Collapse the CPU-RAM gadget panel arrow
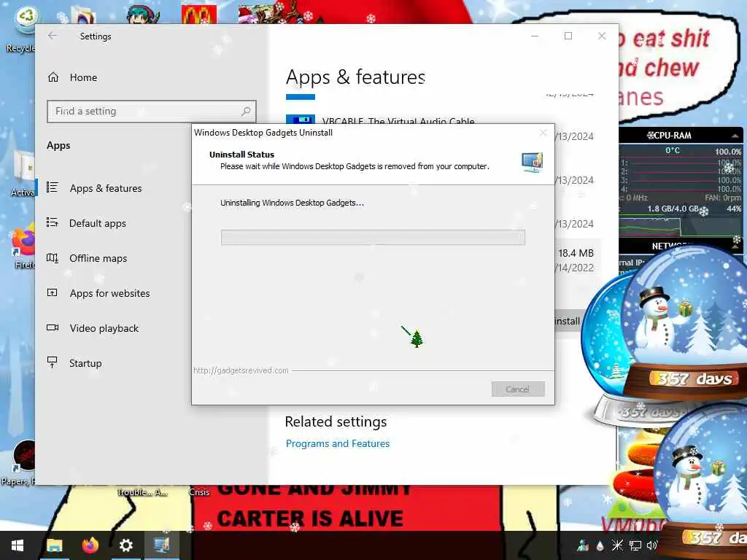 (x=735, y=136)
